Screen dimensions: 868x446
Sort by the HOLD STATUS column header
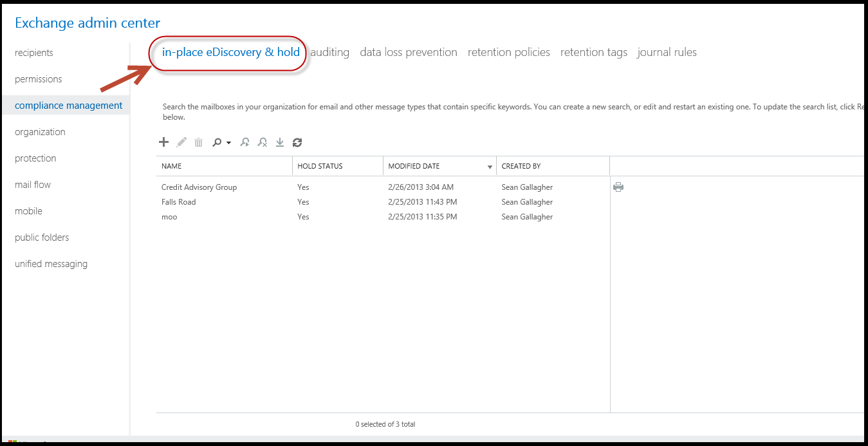[338, 166]
